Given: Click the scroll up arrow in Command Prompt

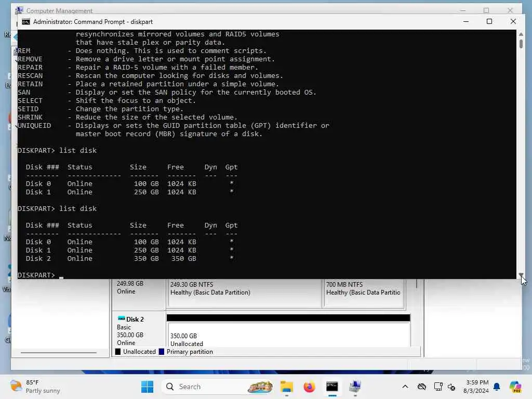Looking at the screenshot, I should pos(521,34).
